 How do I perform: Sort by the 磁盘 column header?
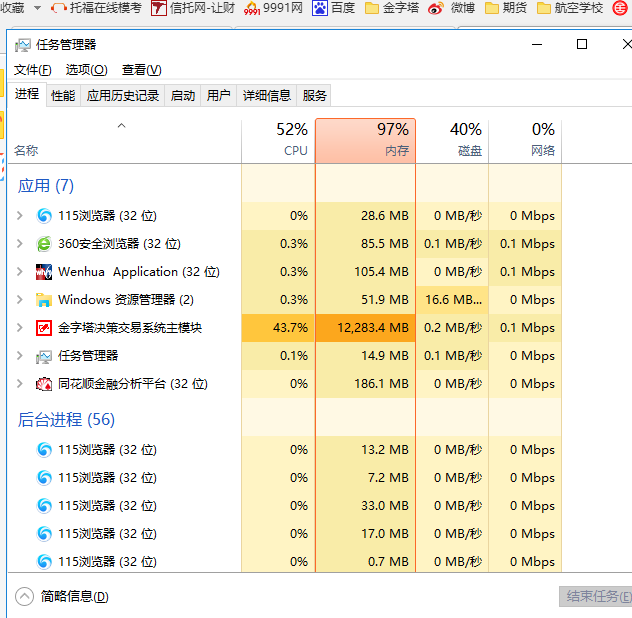452,141
